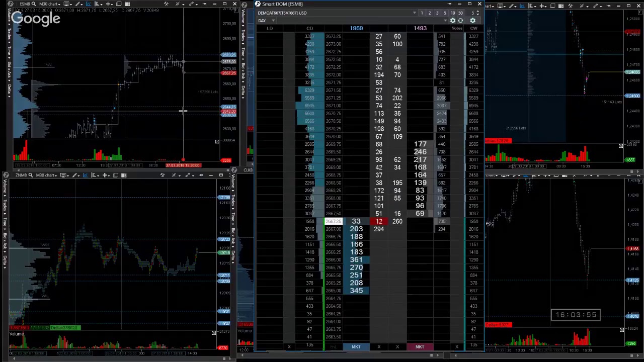Image resolution: width=644 pixels, height=362 pixels.
Task: Toggle the indicators icon in ZNM8 chart toolbar
Action: [x=86, y=175]
